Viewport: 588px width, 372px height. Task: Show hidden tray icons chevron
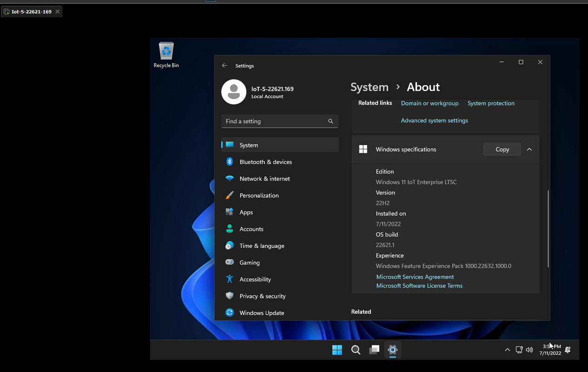pos(508,350)
